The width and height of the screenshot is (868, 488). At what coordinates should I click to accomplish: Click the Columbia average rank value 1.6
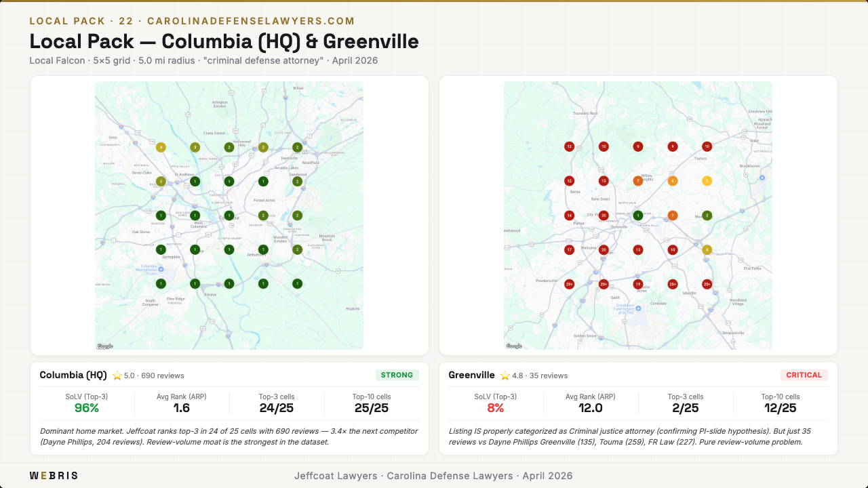coord(182,408)
